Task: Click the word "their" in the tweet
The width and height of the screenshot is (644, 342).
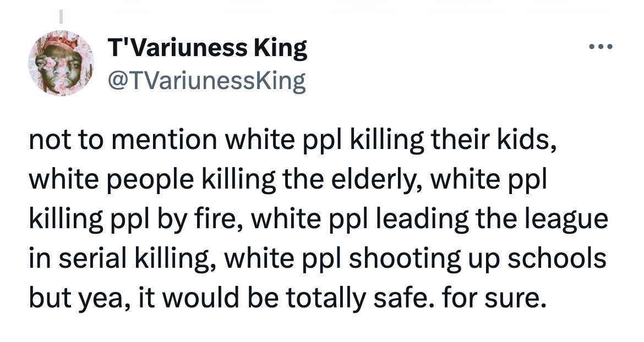Action: click(455, 142)
